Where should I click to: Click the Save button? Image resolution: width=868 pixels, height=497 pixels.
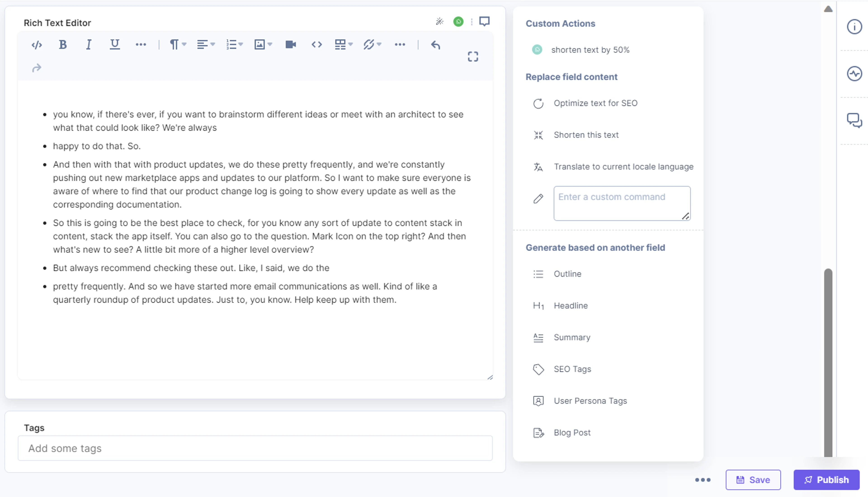[x=753, y=480]
